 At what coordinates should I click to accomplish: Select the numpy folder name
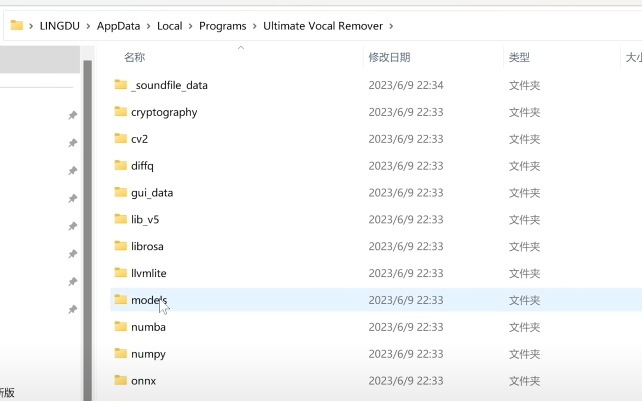(x=148, y=354)
